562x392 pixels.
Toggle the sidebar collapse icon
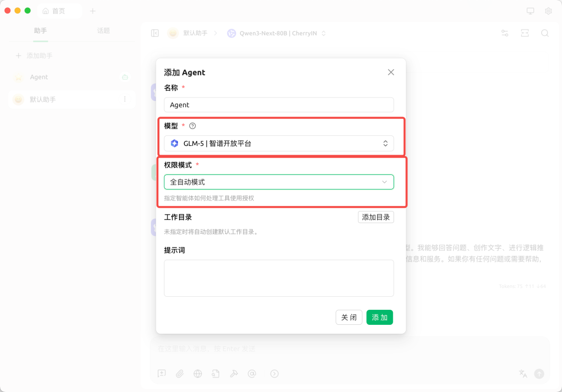[x=155, y=33]
